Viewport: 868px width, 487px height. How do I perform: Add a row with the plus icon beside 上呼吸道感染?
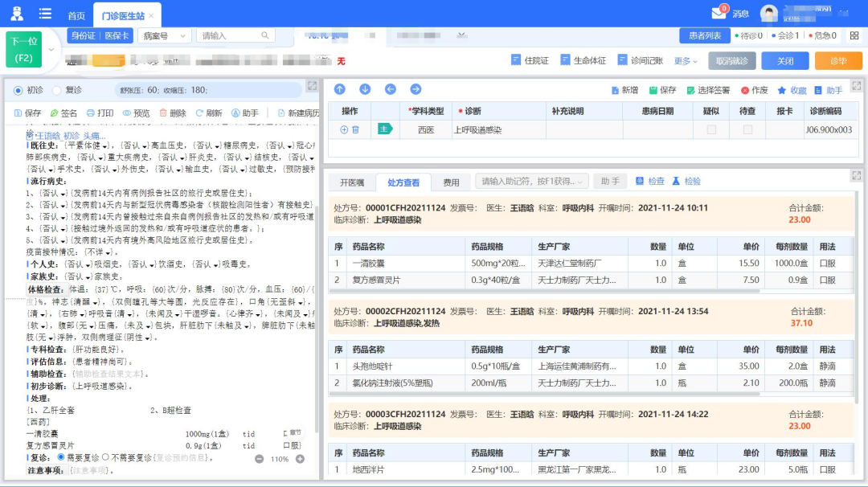(344, 129)
